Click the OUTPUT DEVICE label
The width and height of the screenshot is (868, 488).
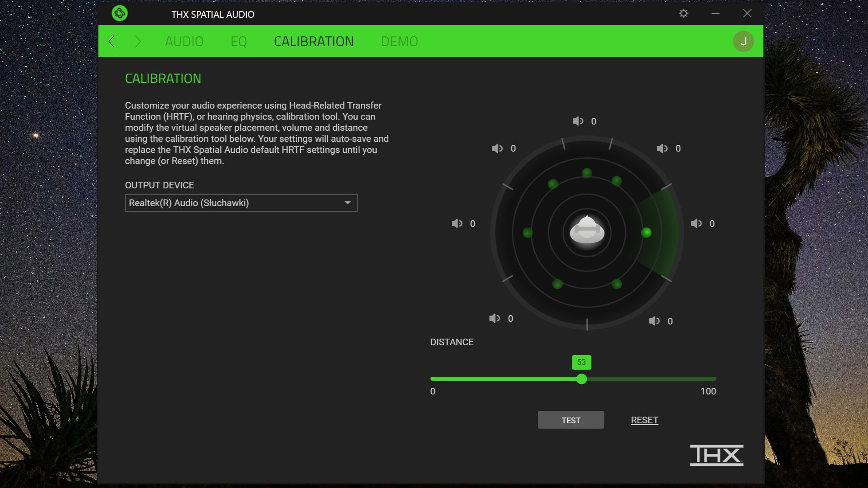click(x=160, y=185)
